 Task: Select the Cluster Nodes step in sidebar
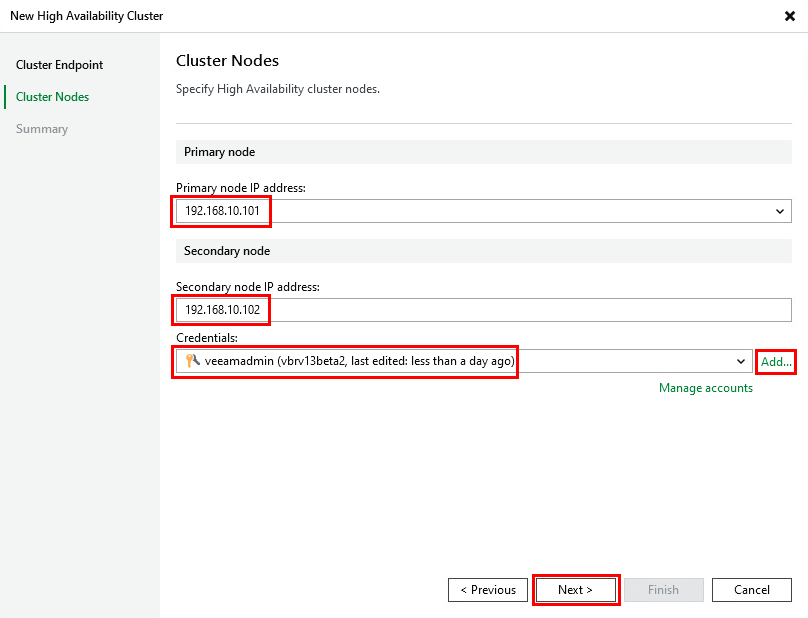pyautogui.click(x=52, y=97)
